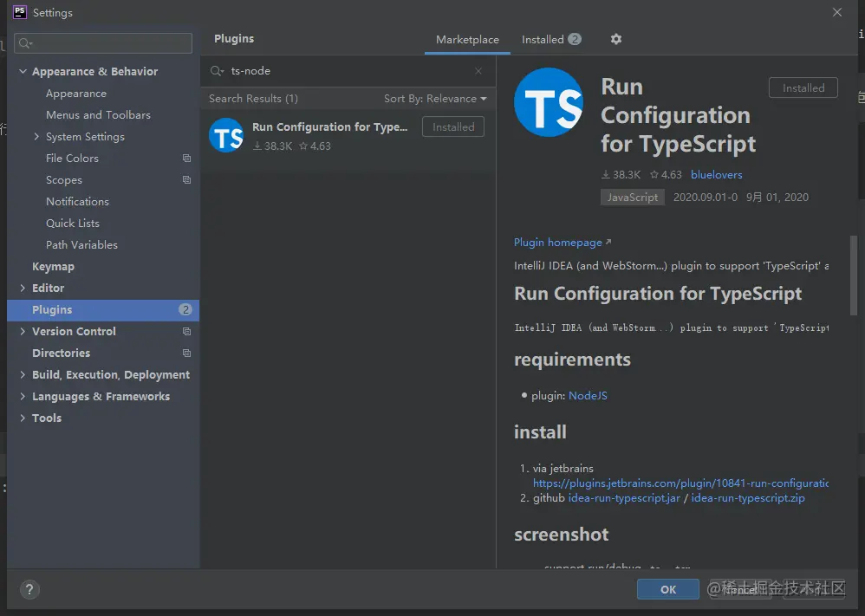Select Menus and Toolbars

(98, 114)
